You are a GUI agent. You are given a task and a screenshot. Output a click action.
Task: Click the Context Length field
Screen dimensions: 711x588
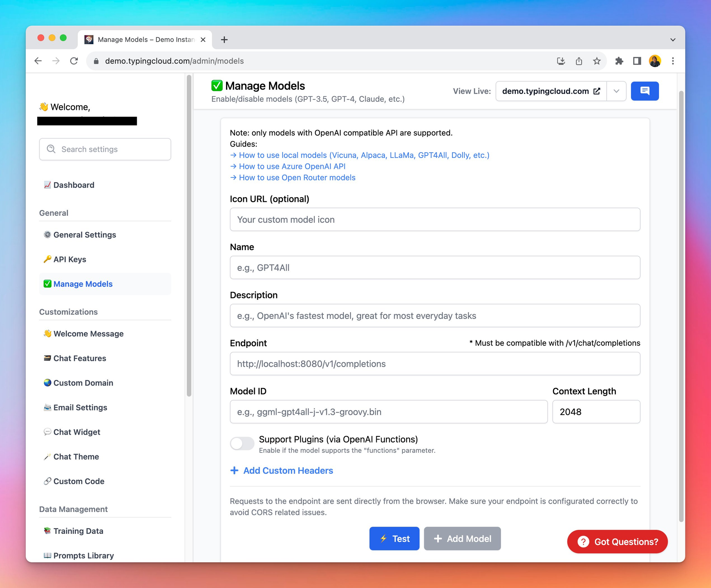596,412
